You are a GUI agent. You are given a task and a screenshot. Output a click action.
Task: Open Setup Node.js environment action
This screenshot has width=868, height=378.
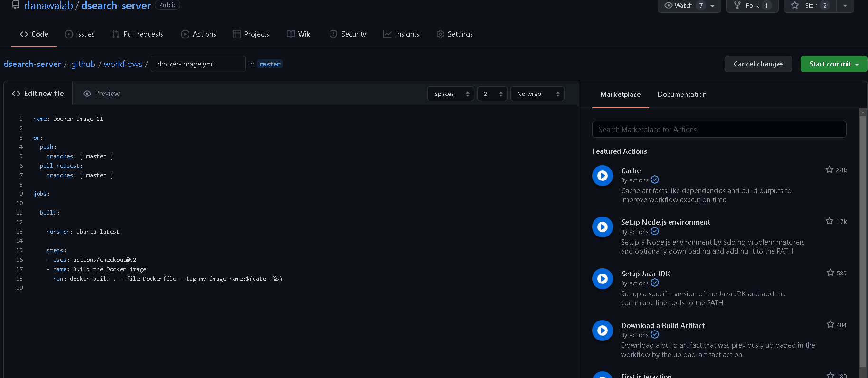[x=665, y=222]
